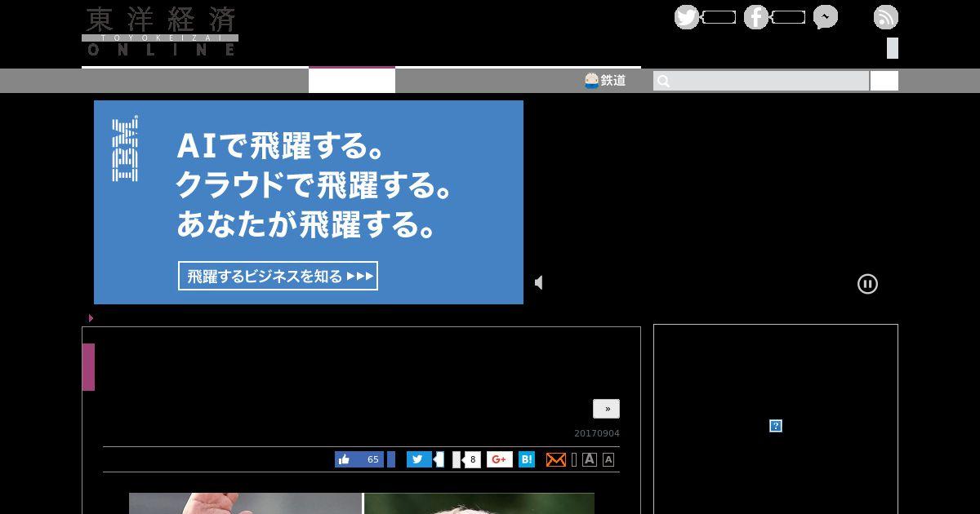Viewport: 980px width, 514px height.
Task: Click the 飛躍するビジネスを知る ad button
Action: click(x=278, y=276)
